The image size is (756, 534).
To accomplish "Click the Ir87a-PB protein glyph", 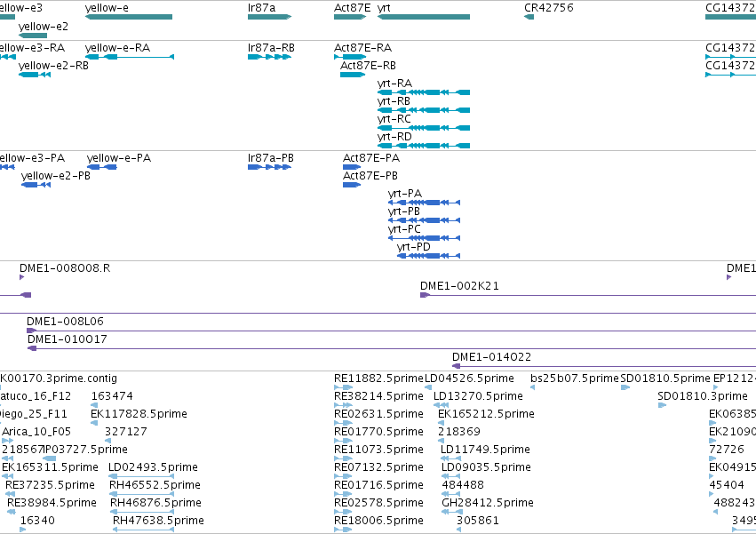I will 269,167.
